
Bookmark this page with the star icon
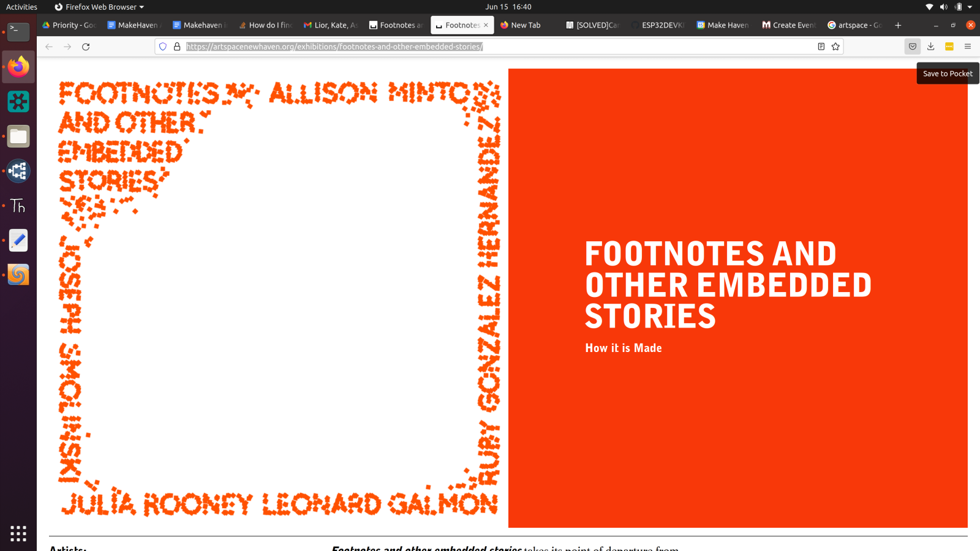[835, 47]
